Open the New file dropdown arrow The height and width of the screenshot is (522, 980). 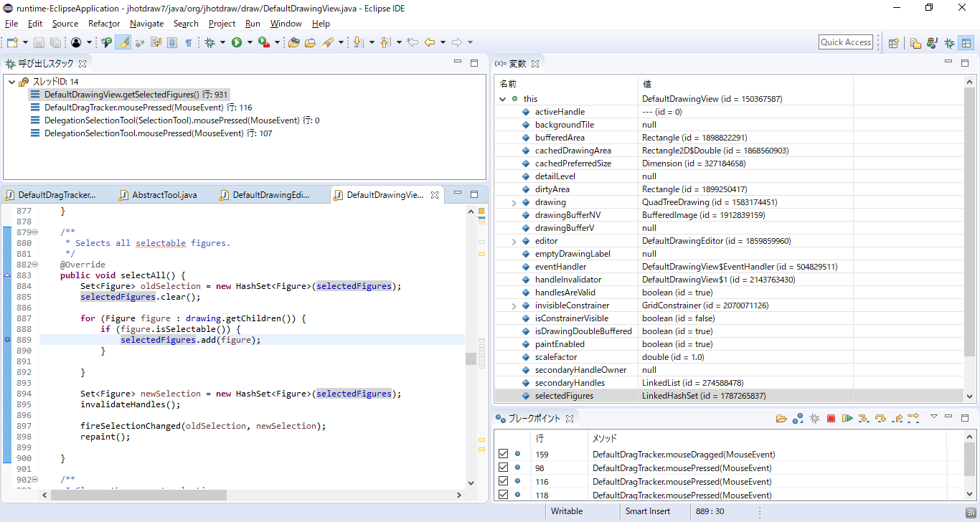pyautogui.click(x=25, y=42)
